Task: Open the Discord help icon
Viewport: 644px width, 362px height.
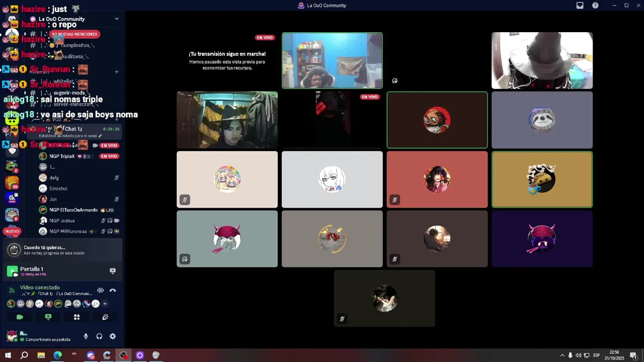Action: pos(595,6)
